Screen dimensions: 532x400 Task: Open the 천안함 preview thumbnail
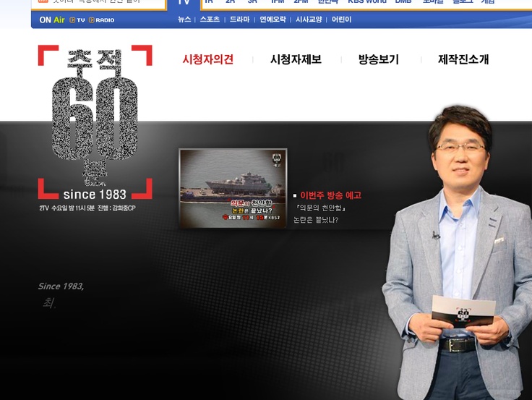(x=233, y=188)
